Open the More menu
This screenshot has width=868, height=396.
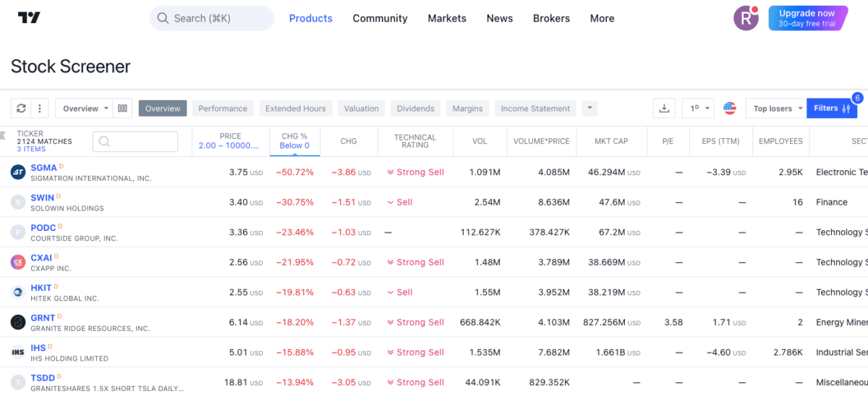point(602,18)
